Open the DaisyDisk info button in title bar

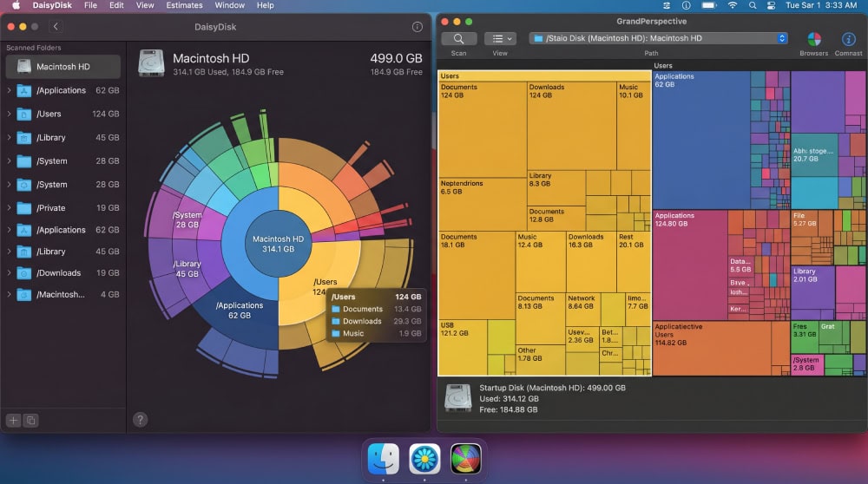click(418, 27)
